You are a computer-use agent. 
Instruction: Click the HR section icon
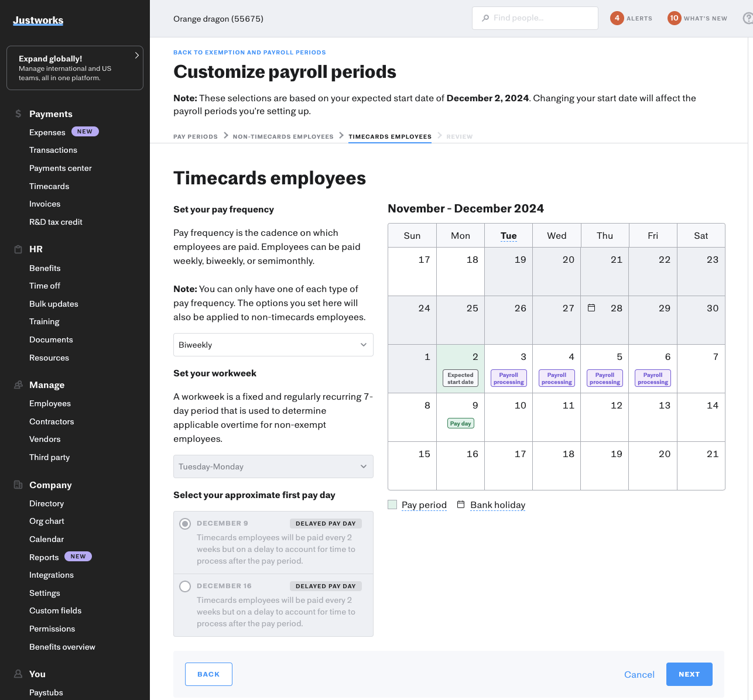coord(18,249)
